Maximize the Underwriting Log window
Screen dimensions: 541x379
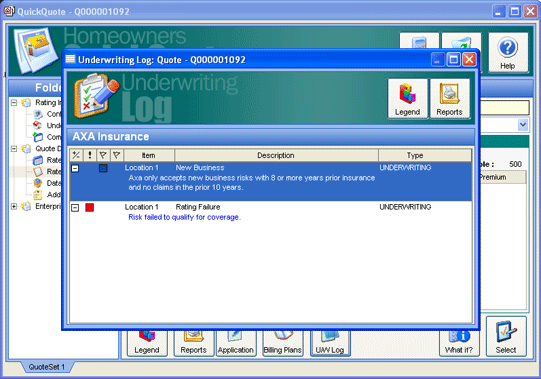tap(453, 59)
